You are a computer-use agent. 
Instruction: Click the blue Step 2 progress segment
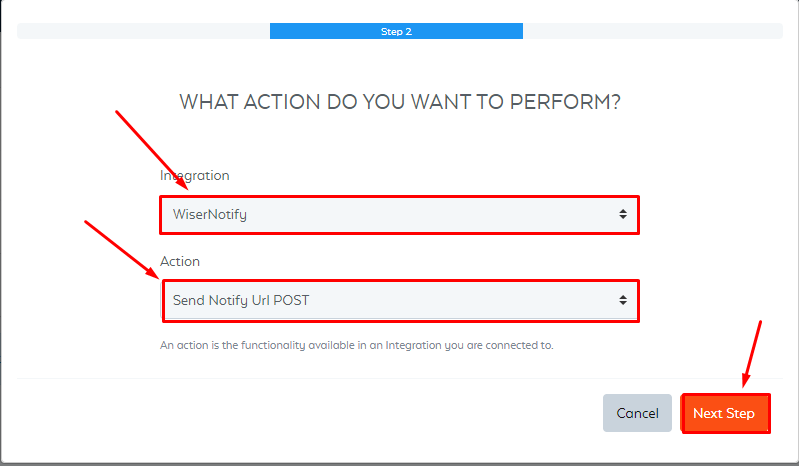[320, 31]
